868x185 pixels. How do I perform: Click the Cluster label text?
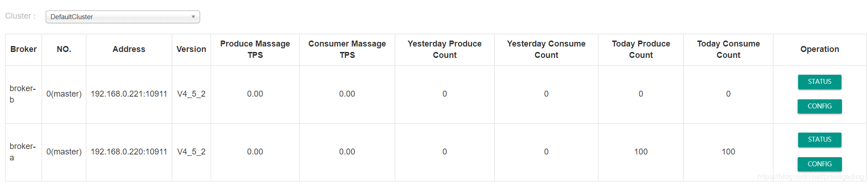(x=20, y=16)
